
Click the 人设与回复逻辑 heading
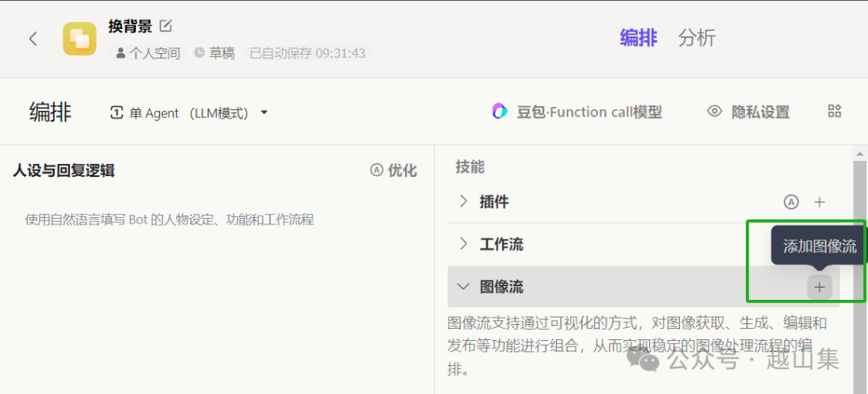(x=63, y=170)
